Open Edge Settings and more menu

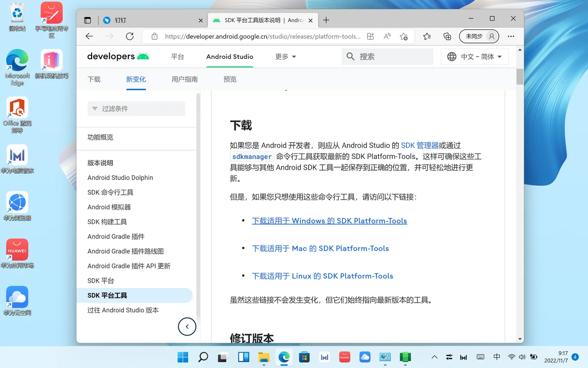coord(511,36)
